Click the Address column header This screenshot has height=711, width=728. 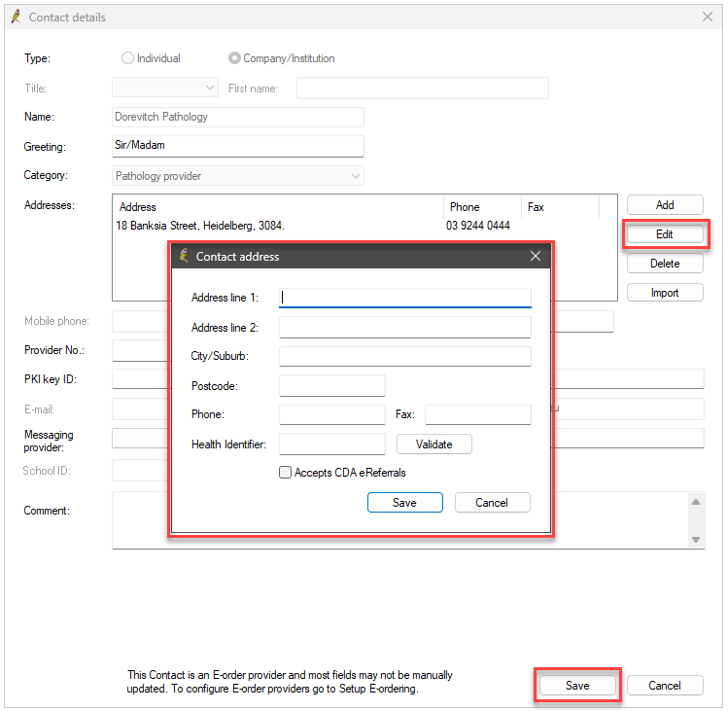tap(279, 207)
